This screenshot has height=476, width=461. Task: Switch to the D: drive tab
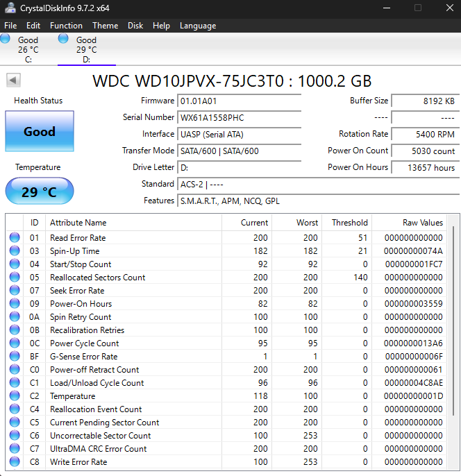pos(87,49)
